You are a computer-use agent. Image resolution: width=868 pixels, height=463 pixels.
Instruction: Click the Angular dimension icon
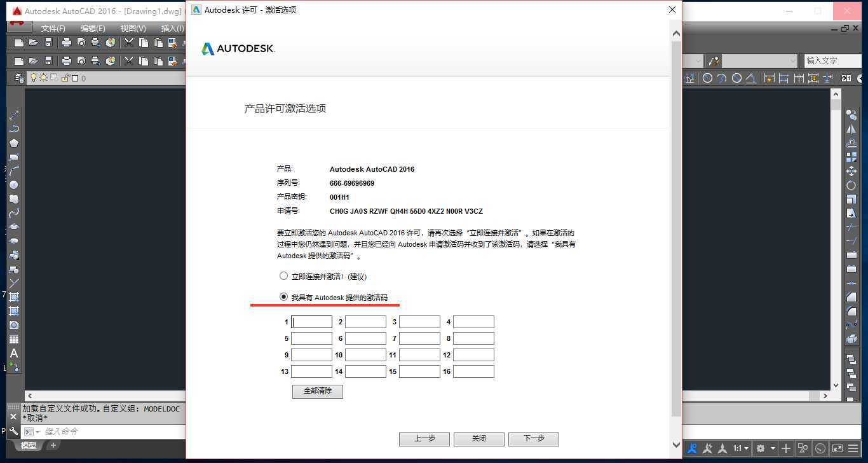pyautogui.click(x=751, y=78)
